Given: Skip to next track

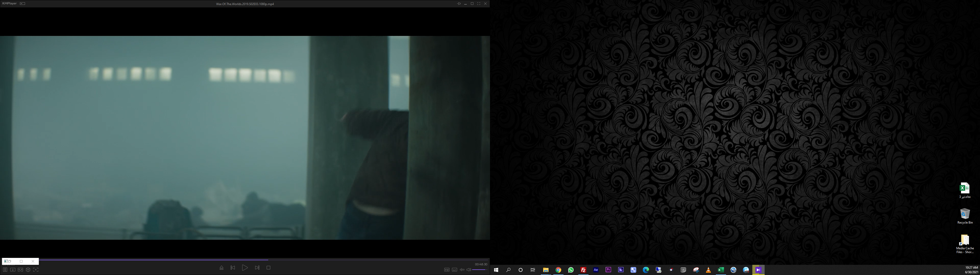Looking at the screenshot, I should click(257, 268).
